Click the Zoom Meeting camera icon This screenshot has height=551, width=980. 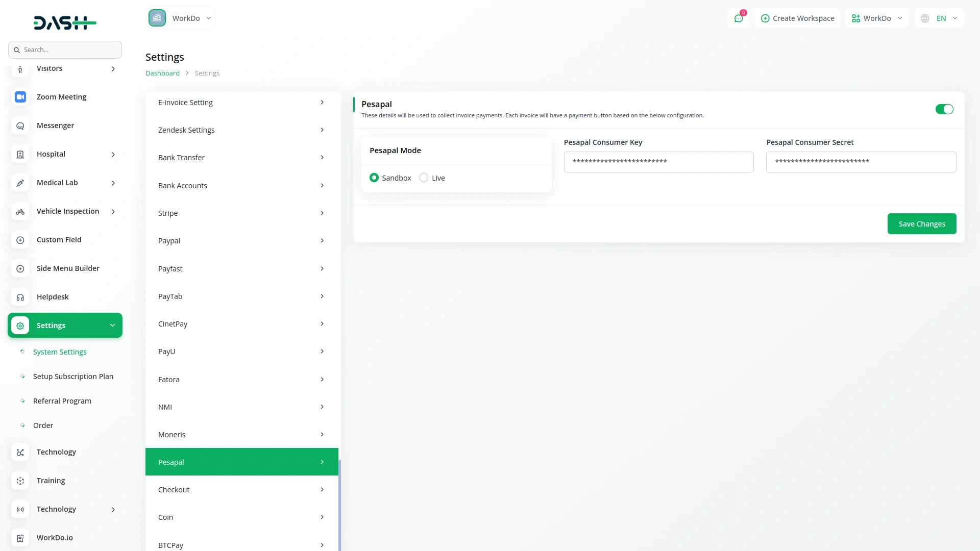[20, 97]
